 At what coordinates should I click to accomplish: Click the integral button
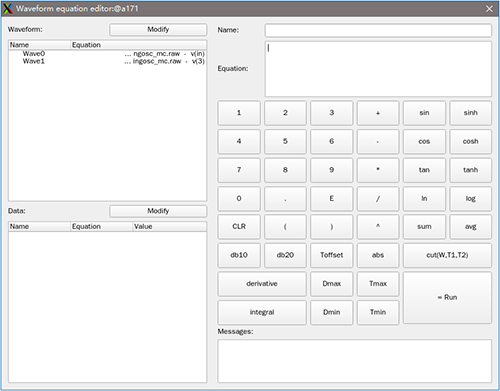point(262,312)
